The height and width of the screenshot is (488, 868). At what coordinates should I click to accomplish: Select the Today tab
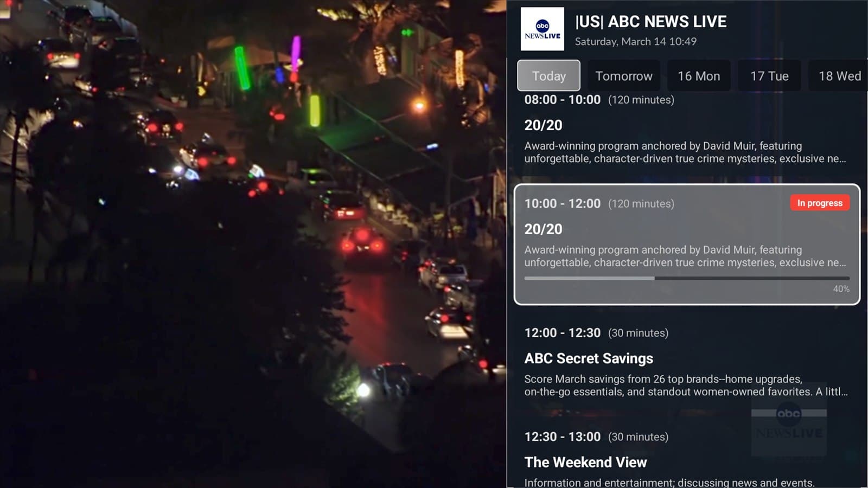(548, 76)
